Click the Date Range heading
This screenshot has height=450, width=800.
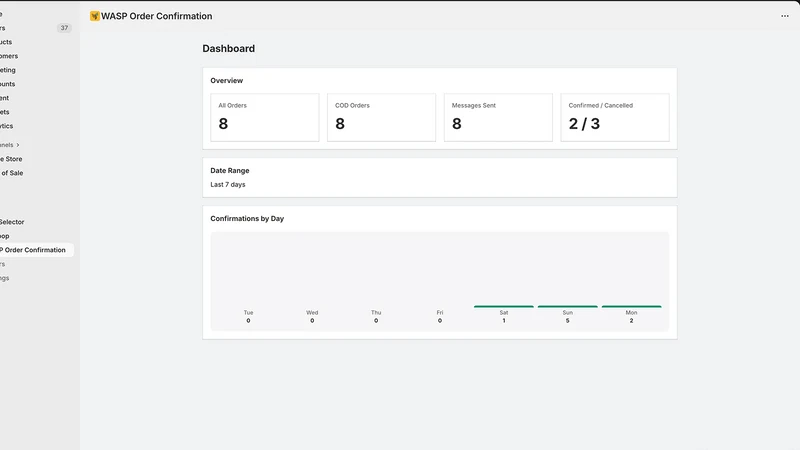pos(230,170)
